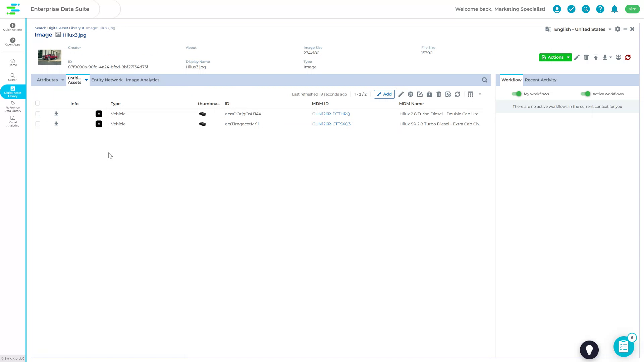
Task: Switch to the Recent Activity tab
Action: (540, 80)
